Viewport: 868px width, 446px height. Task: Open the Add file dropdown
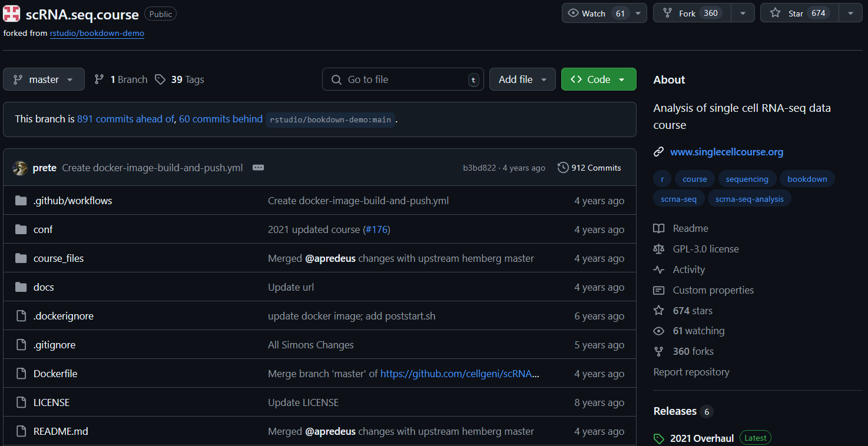pos(522,79)
